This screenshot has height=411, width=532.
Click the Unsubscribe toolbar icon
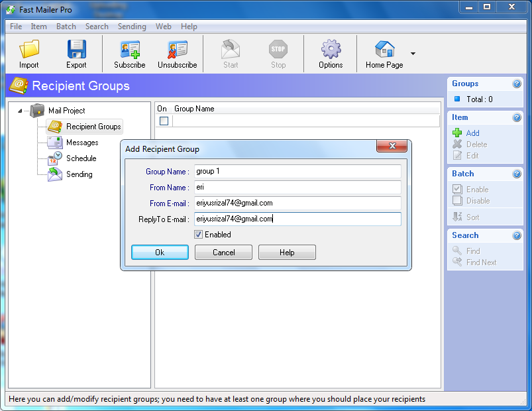click(177, 50)
